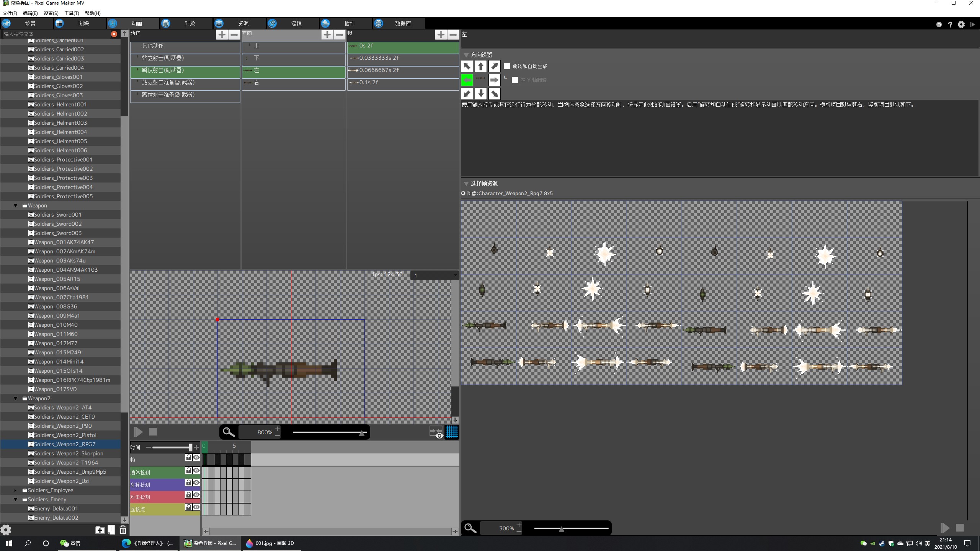
Task: Open the settings gear in the top-right toolbar
Action: tap(961, 24)
